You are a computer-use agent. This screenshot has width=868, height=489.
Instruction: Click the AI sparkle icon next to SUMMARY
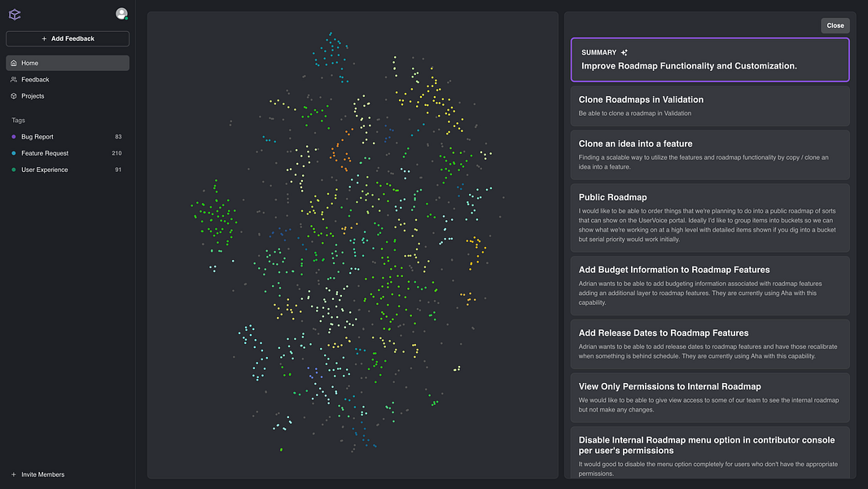(x=624, y=53)
